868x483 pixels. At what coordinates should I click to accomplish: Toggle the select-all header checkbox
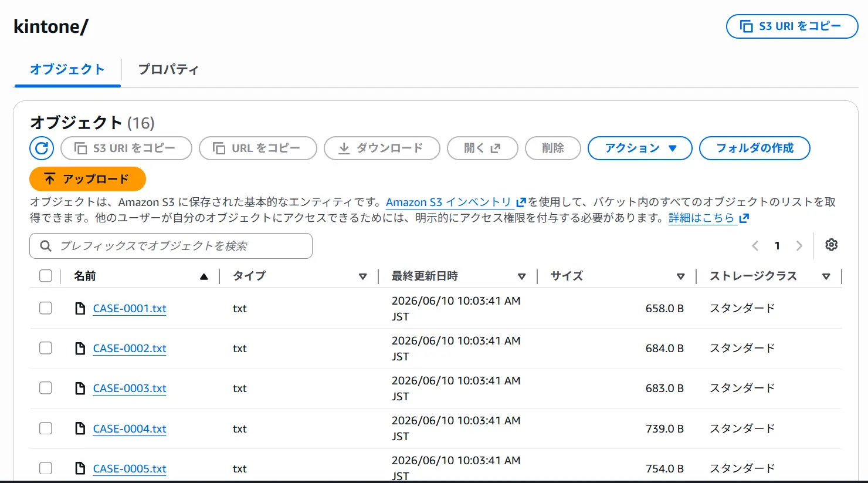tap(46, 276)
